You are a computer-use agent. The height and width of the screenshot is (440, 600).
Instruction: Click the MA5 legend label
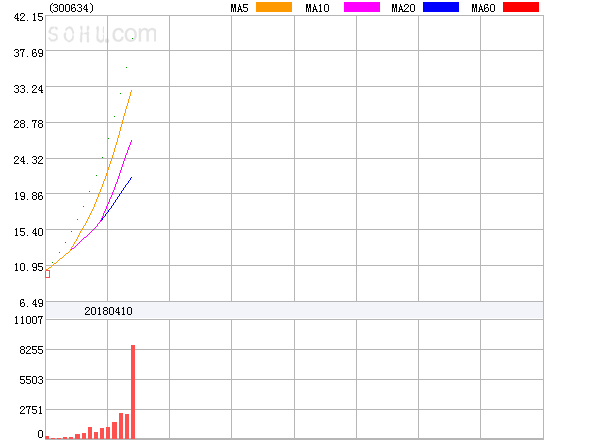pos(239,8)
